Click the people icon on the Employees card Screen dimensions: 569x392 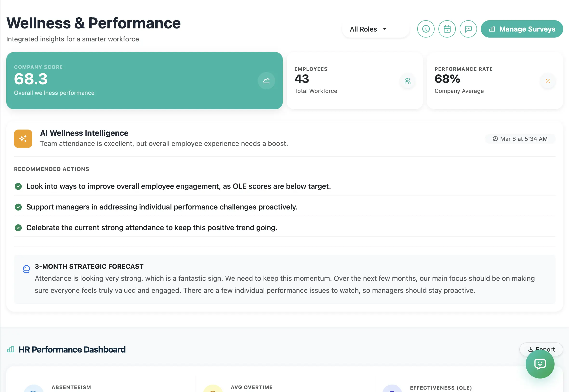click(407, 81)
